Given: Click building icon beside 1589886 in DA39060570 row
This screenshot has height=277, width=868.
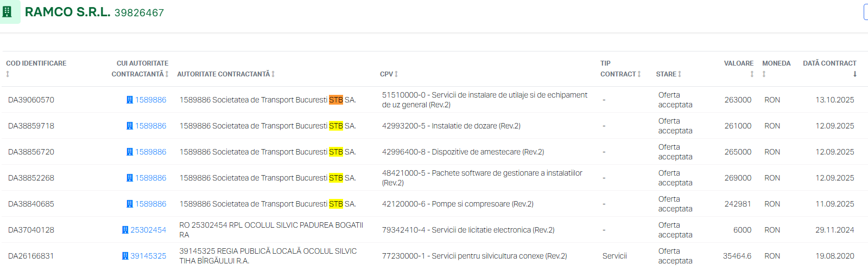Looking at the screenshot, I should 130,100.
